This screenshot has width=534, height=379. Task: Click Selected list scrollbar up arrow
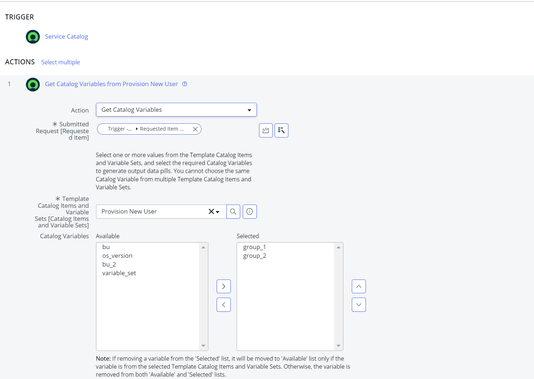click(339, 247)
